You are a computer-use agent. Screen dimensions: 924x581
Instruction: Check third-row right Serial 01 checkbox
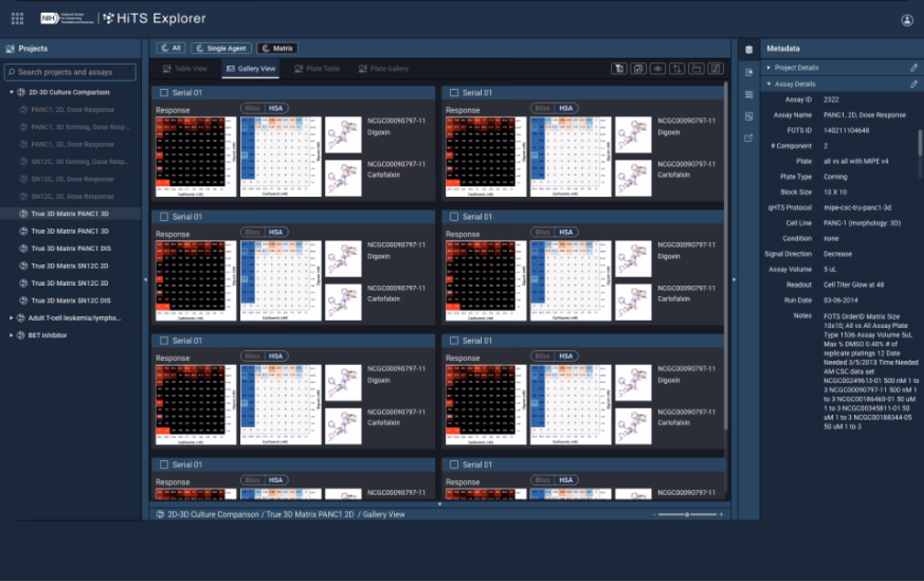(454, 340)
